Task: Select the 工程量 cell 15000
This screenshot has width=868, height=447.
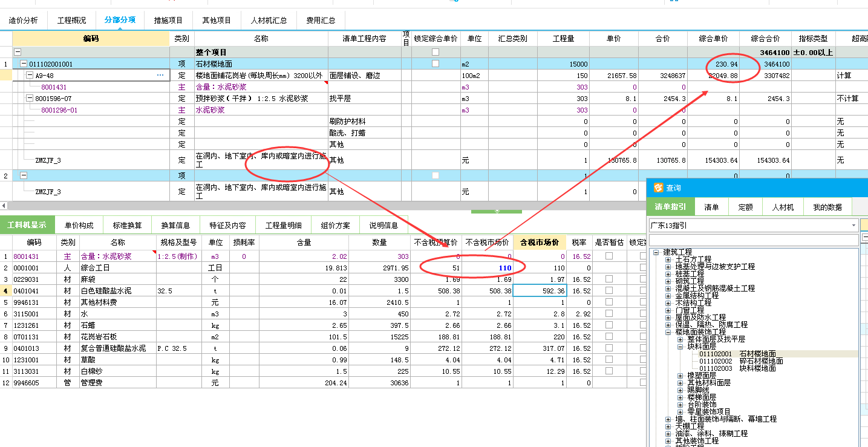Action: point(563,64)
